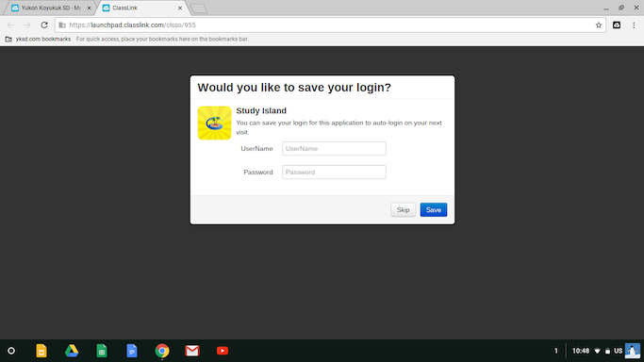The width and height of the screenshot is (644, 362).
Task: Open the Wi-Fi status icon
Action: [x=597, y=351]
